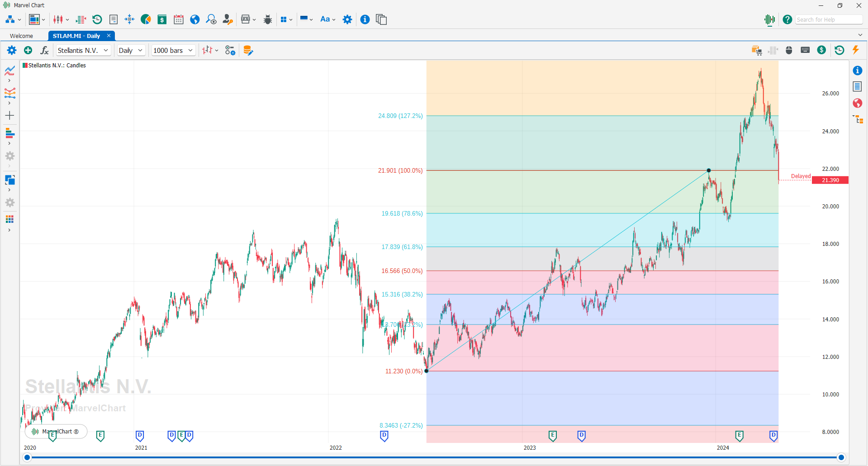868x466 pixels.
Task: Click the orange boxes shopping cart icon
Action: (756, 50)
